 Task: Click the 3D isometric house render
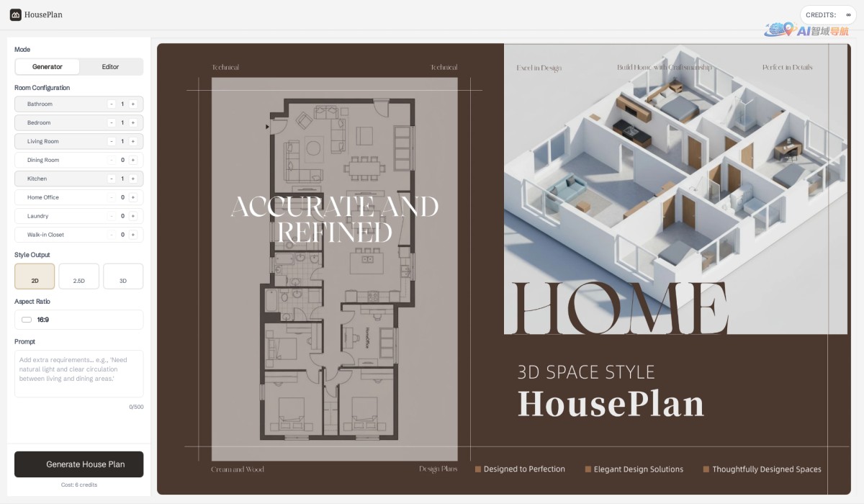[x=675, y=189]
